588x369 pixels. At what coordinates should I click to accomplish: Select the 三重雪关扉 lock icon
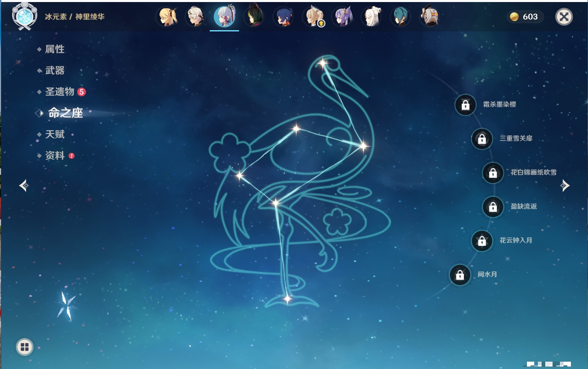pyautogui.click(x=482, y=139)
